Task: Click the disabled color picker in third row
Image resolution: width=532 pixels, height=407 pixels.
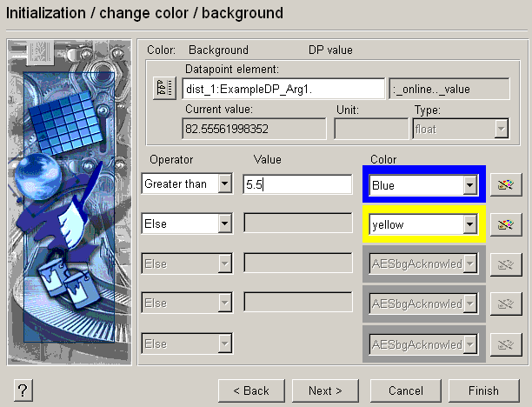Action: pyautogui.click(x=503, y=264)
